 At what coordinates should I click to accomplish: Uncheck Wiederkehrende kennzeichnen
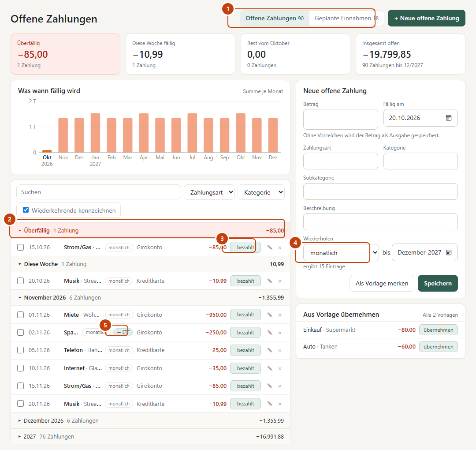(x=26, y=210)
